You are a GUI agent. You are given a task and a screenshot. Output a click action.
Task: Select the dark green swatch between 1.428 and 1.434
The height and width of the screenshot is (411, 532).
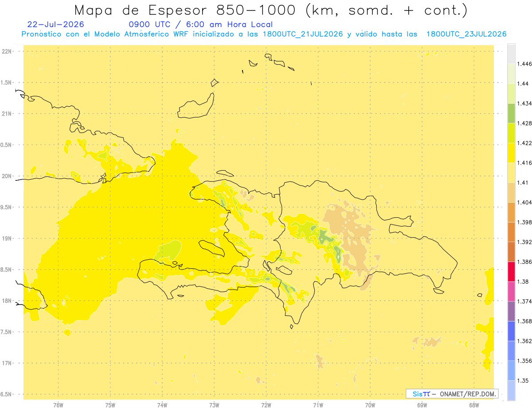(x=511, y=113)
